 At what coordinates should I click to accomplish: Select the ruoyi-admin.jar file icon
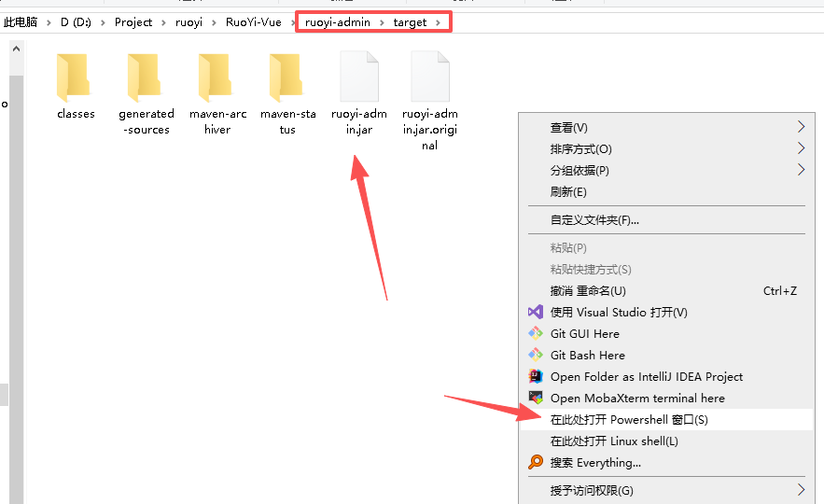pos(358,77)
